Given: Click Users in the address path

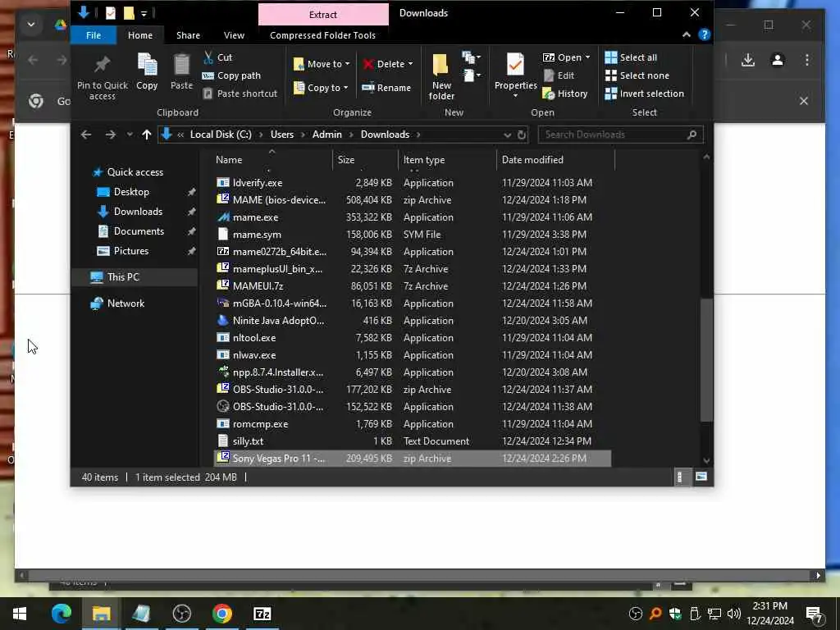Looking at the screenshot, I should pos(282,135).
